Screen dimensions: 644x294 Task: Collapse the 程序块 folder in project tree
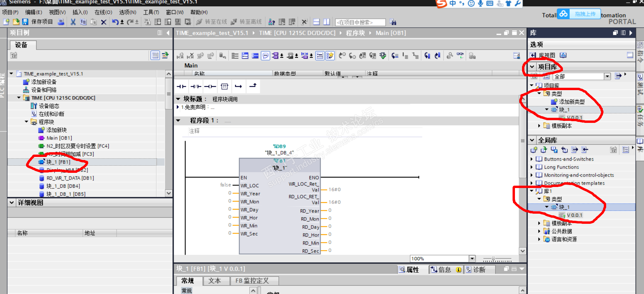(x=26, y=122)
